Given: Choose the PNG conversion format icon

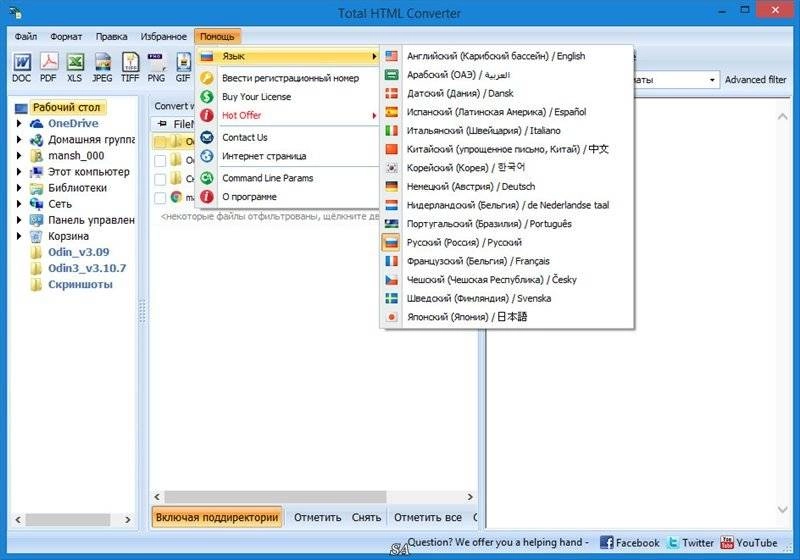Looking at the screenshot, I should click(x=156, y=67).
